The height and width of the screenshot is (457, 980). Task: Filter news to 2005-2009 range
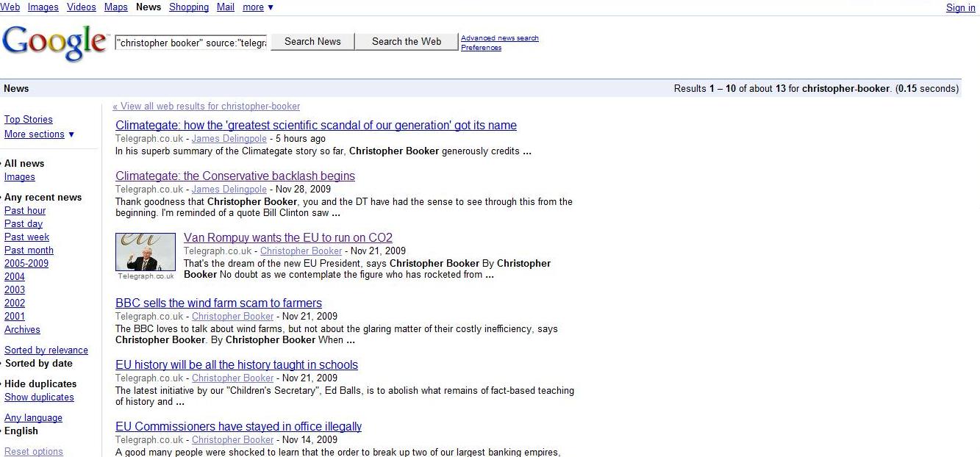tap(26, 264)
